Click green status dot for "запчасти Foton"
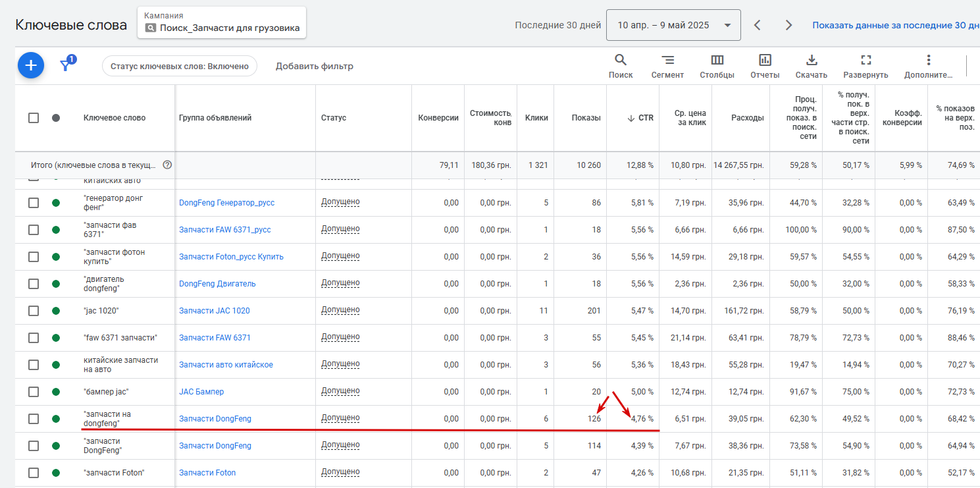 click(56, 473)
